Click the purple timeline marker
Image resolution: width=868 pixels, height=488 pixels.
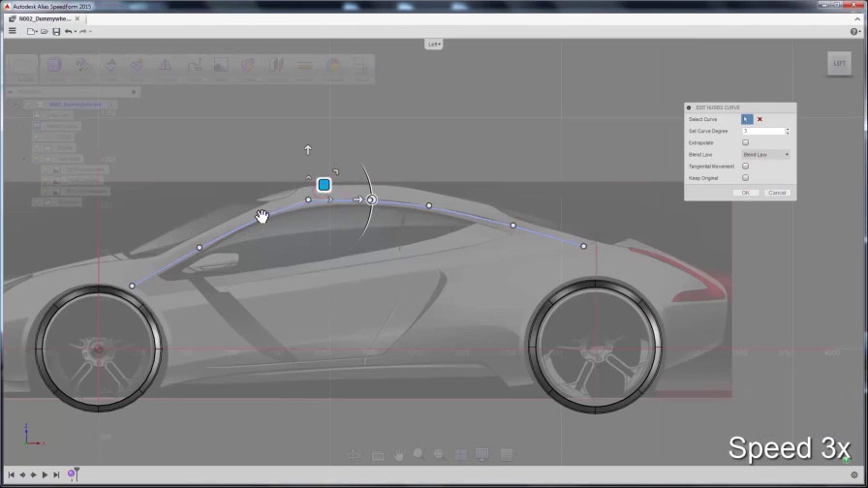[x=72, y=474]
